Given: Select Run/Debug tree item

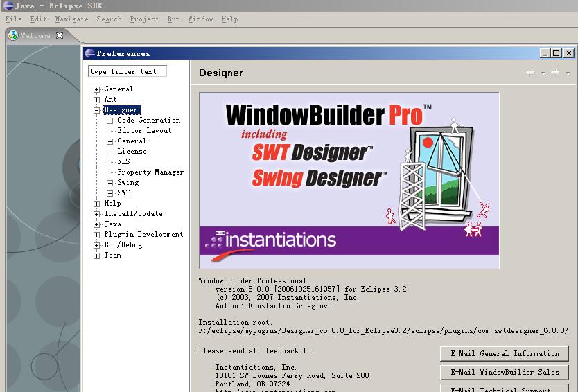Looking at the screenshot, I should pyautogui.click(x=123, y=245).
